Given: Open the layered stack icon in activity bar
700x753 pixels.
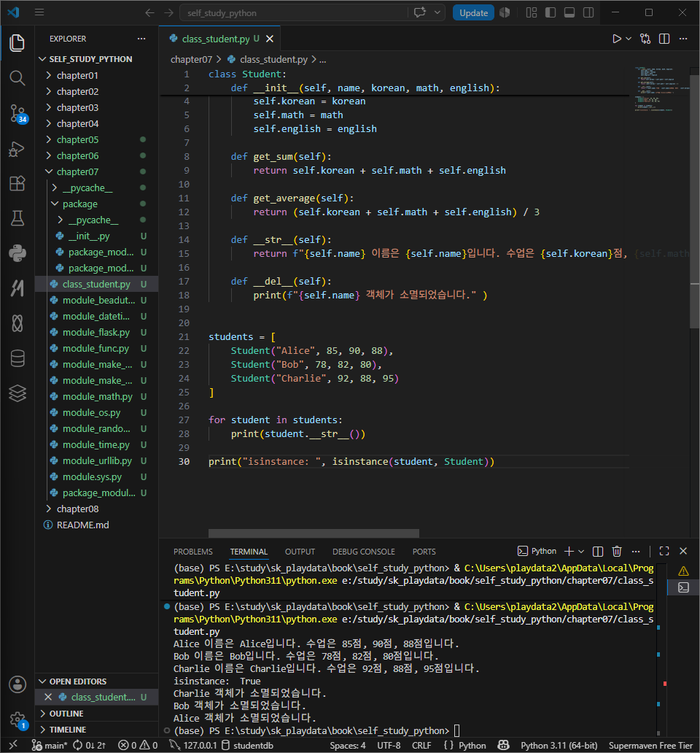Looking at the screenshot, I should click(17, 393).
